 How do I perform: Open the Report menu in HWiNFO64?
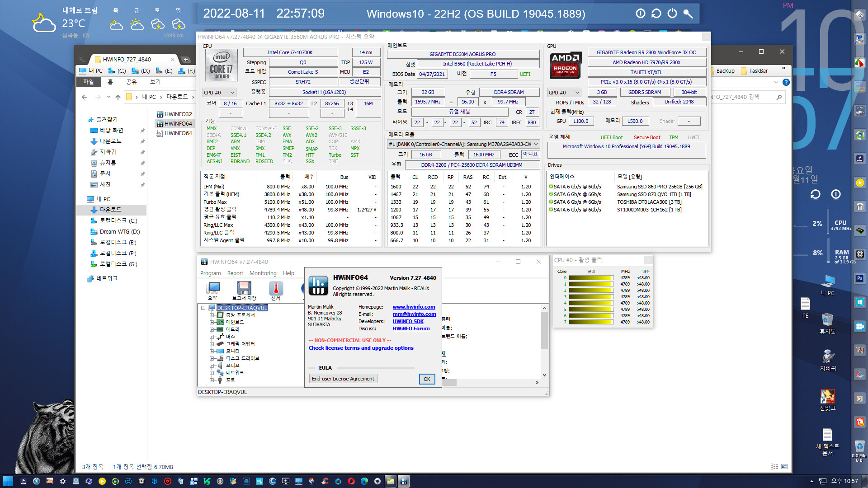(x=235, y=273)
